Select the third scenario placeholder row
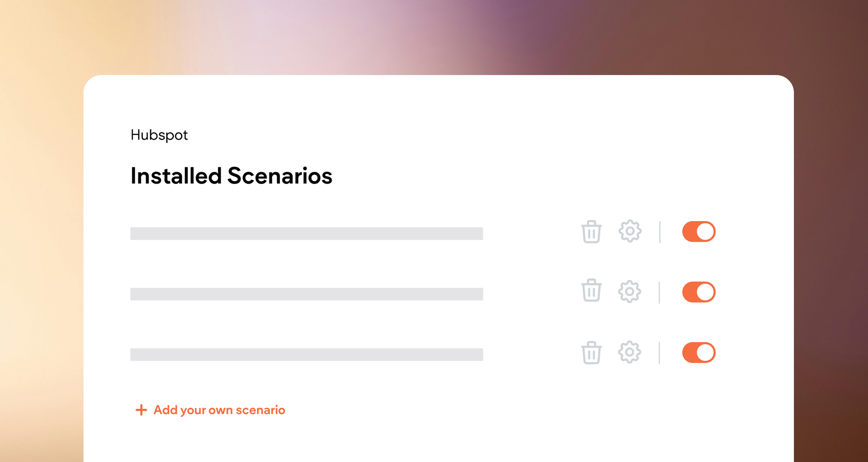Viewport: 868px width, 462px height. point(307,354)
